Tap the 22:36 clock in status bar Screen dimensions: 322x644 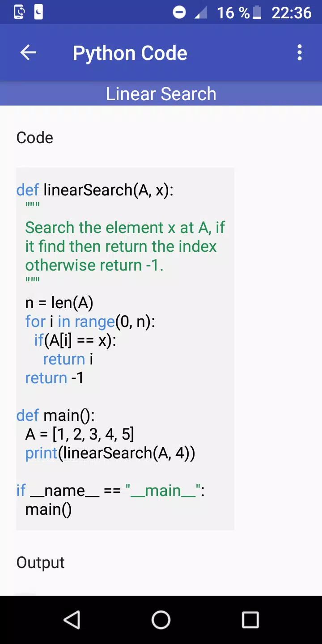(x=291, y=13)
